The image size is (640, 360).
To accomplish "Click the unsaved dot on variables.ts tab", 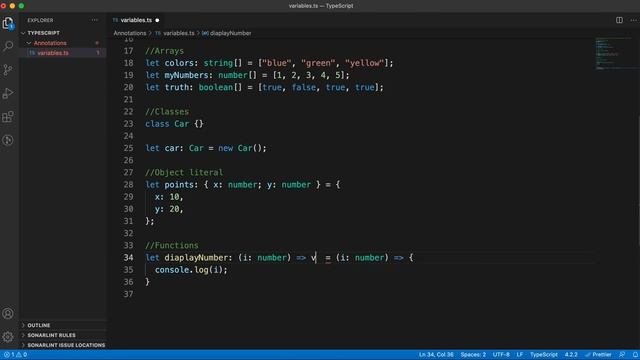I will 157,20.
